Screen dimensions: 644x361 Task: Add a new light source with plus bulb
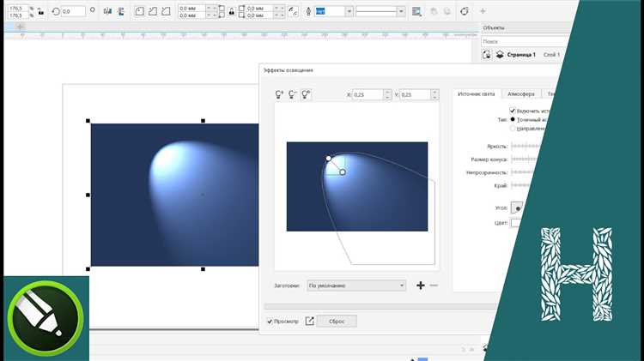pos(279,95)
